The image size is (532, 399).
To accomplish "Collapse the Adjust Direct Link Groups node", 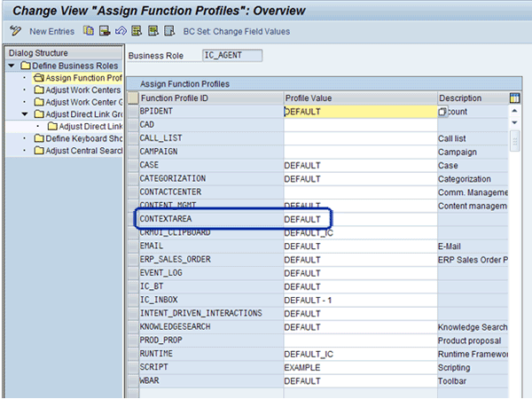I will click(x=25, y=114).
